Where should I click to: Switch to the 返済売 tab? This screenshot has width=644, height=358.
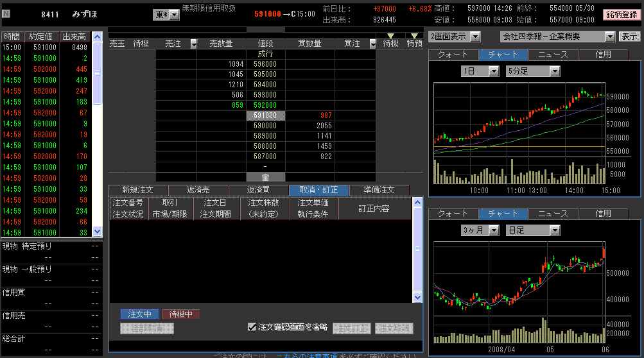[x=198, y=190]
